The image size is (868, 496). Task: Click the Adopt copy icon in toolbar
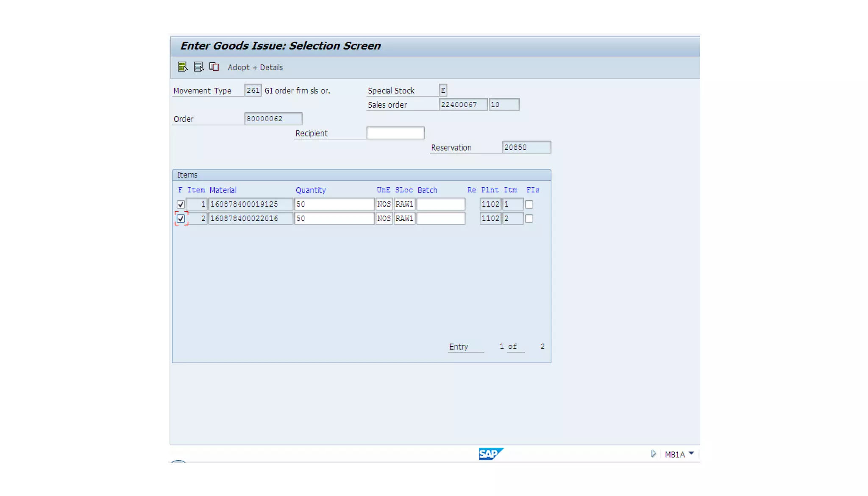[x=214, y=67]
